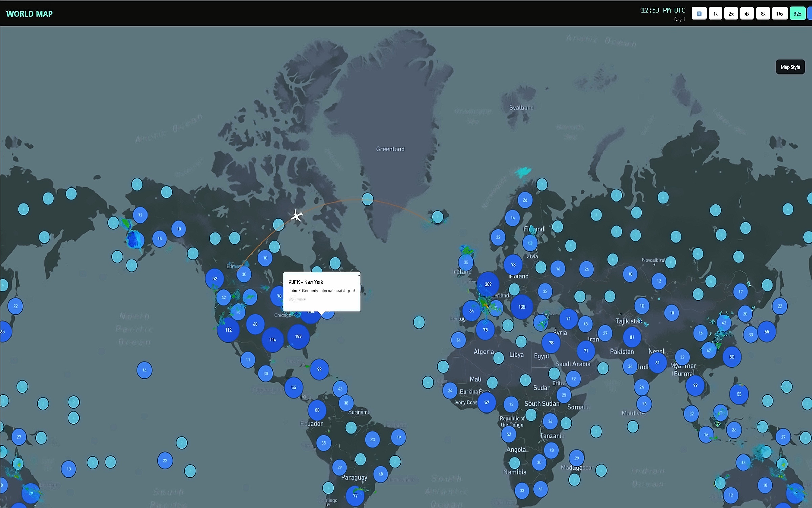Set simulation speed to 8x

coord(763,14)
